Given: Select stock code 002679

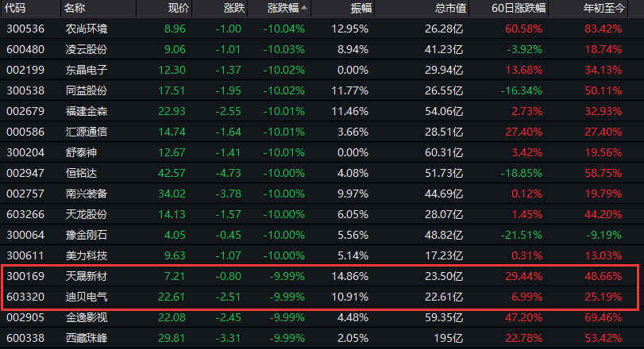Looking at the screenshot, I should pos(25,111).
